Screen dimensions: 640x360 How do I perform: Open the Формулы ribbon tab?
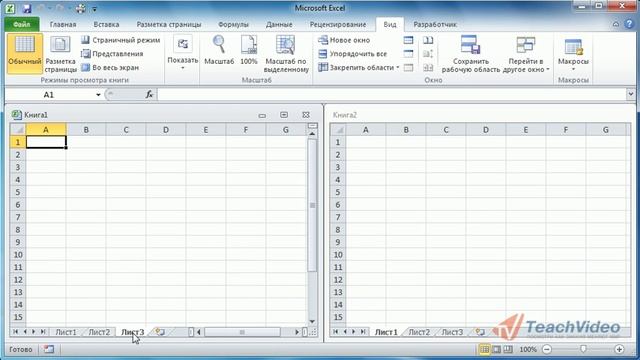point(233,24)
